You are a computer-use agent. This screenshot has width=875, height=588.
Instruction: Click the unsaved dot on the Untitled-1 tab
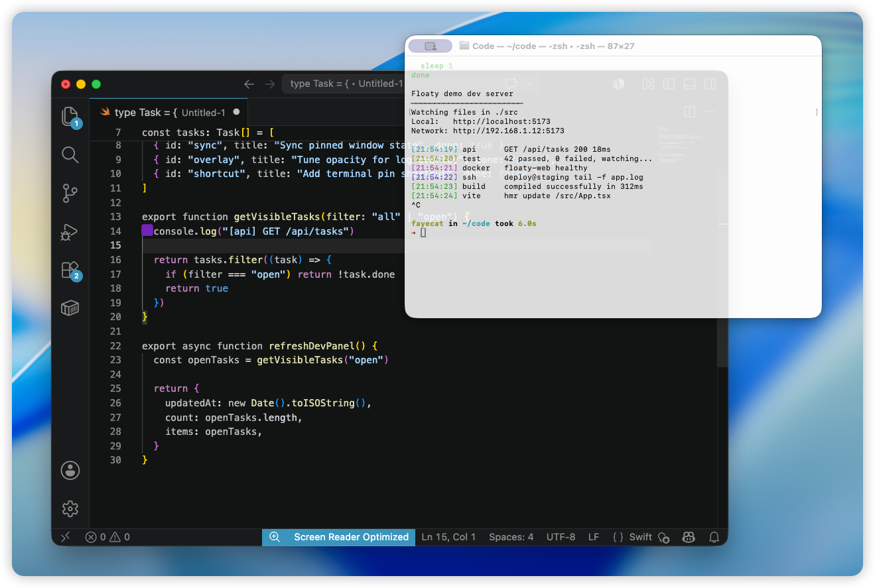pyautogui.click(x=236, y=112)
